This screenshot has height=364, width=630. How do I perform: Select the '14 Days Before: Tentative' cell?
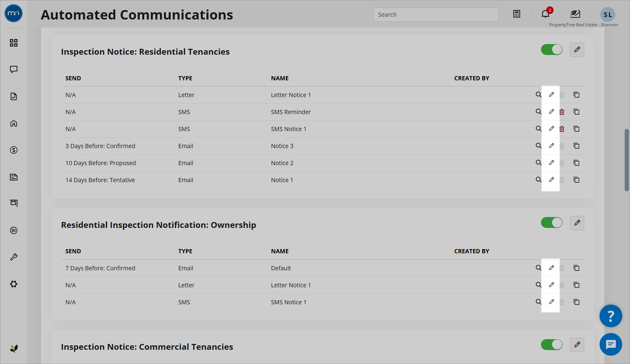(x=100, y=180)
